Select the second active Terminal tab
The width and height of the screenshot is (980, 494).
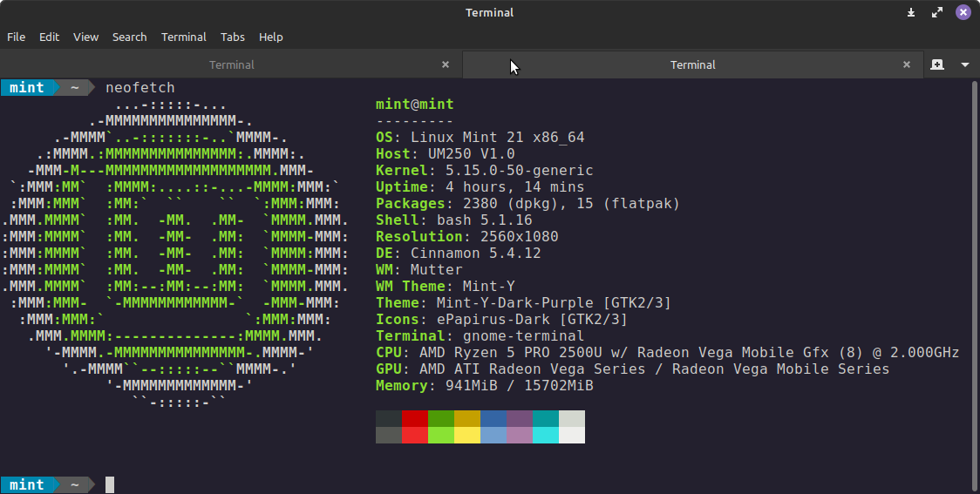[692, 64]
